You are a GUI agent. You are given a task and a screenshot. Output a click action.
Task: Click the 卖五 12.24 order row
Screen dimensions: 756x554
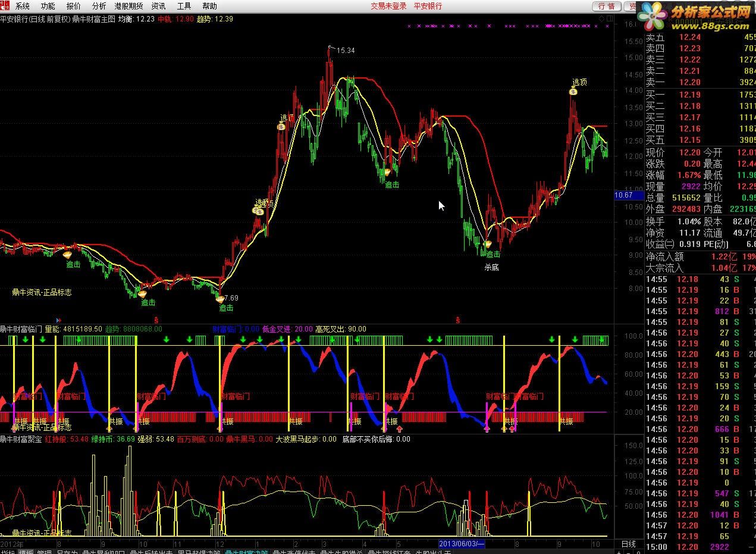point(701,37)
